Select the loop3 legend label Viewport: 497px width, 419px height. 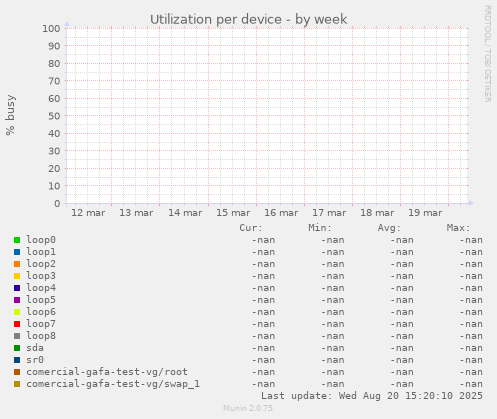pos(41,276)
